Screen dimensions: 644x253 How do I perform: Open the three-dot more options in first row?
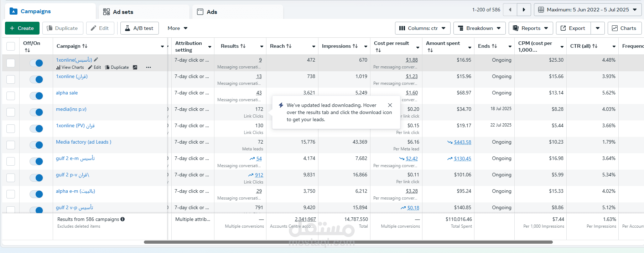(x=149, y=67)
